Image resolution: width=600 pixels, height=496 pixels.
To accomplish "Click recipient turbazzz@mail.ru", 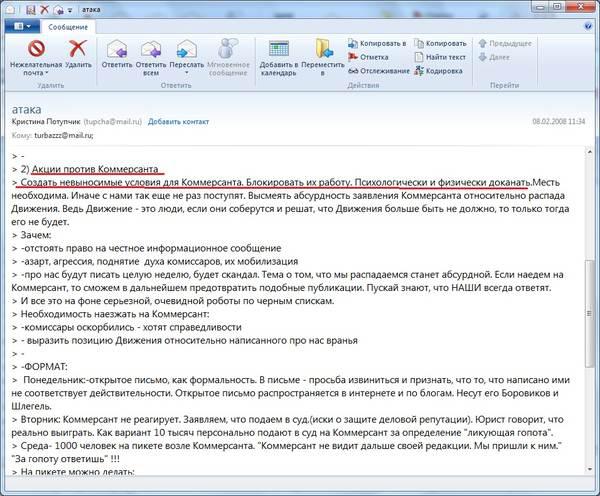I will [x=64, y=135].
